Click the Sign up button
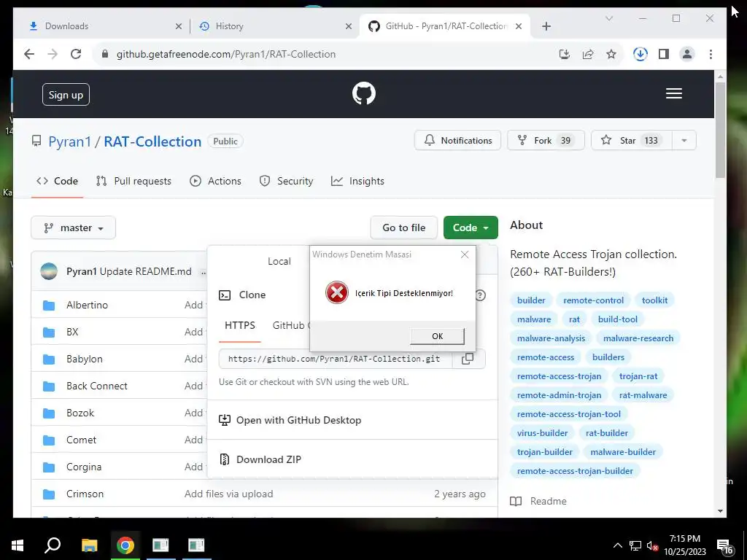This screenshot has height=560, width=747. [x=66, y=95]
